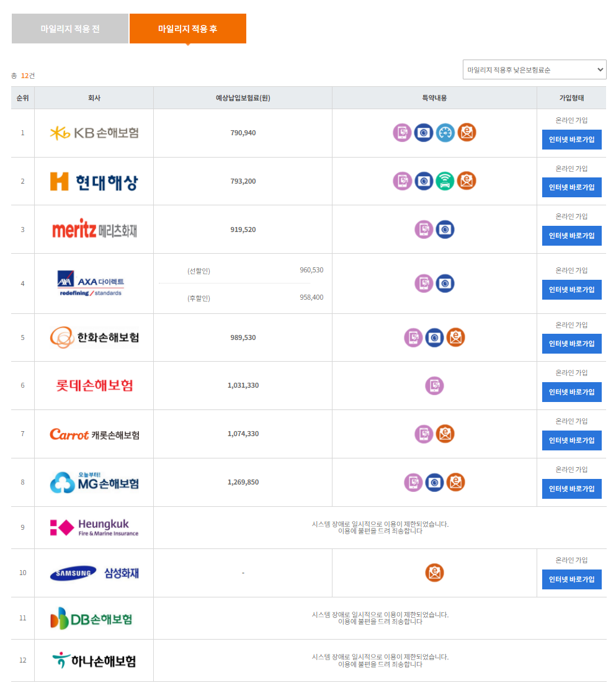Click the 롯데손해보험 logo

coord(94,386)
